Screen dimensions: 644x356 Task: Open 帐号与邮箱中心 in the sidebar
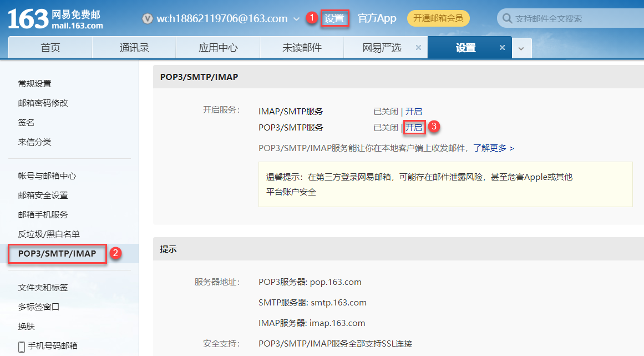(x=47, y=176)
